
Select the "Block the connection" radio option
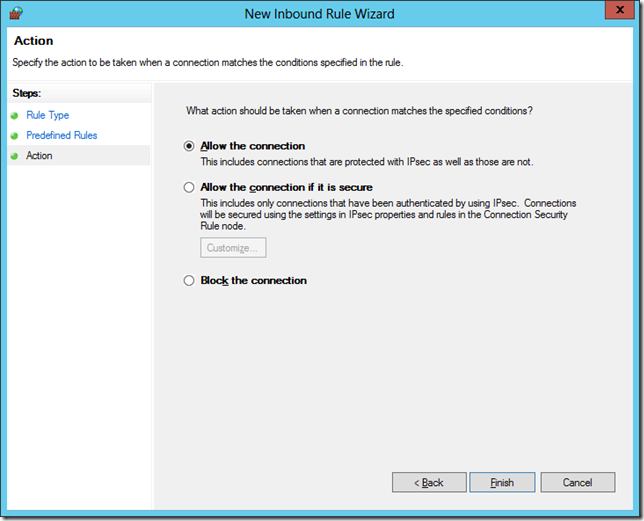[x=188, y=281]
